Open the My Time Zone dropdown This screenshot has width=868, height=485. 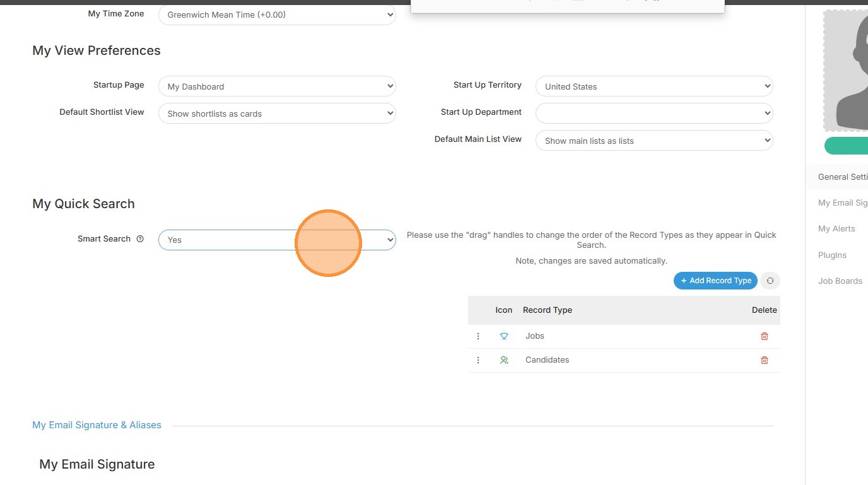tap(276, 15)
